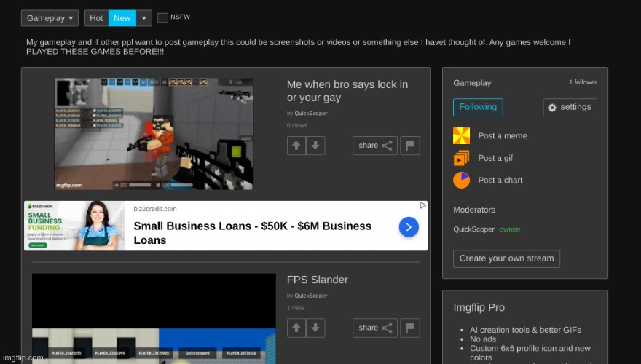Expand the sort options arrow next to New
Viewport: 641px width, 364px height.
point(144,18)
